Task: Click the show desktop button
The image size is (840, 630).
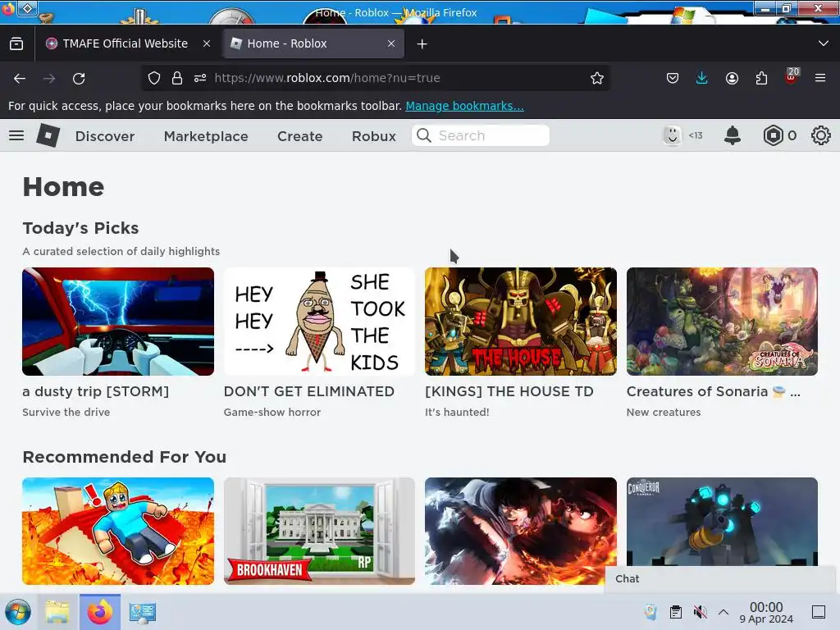Action: pyautogui.click(x=819, y=612)
